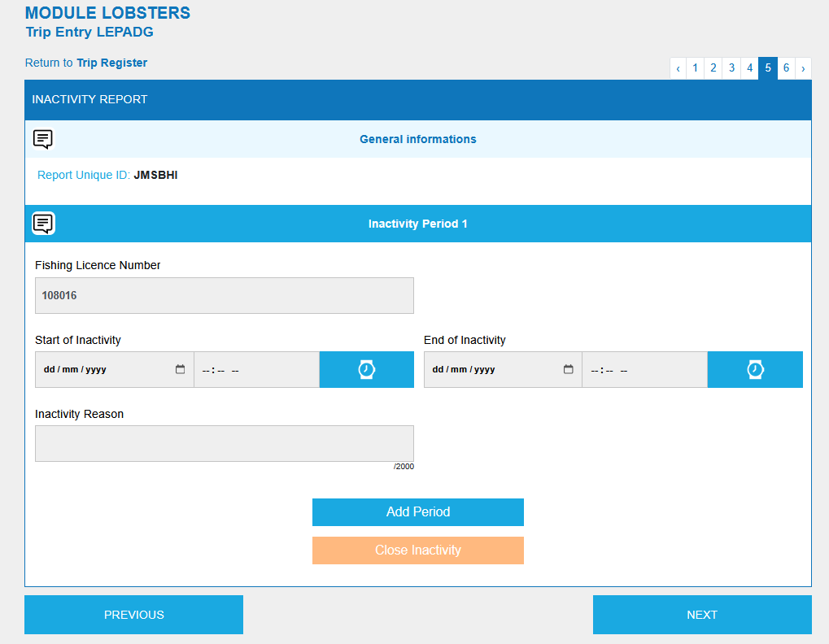829x644 pixels.
Task: Click the Inactivity Period 1 comment icon
Action: tap(43, 224)
